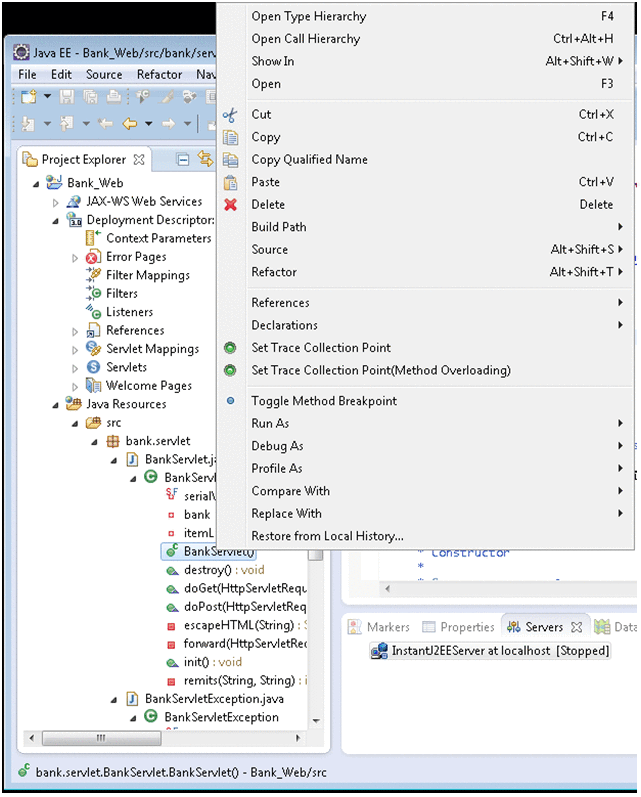Collapse the Bank_Web project node
The height and width of the screenshot is (797, 641).
click(x=36, y=184)
